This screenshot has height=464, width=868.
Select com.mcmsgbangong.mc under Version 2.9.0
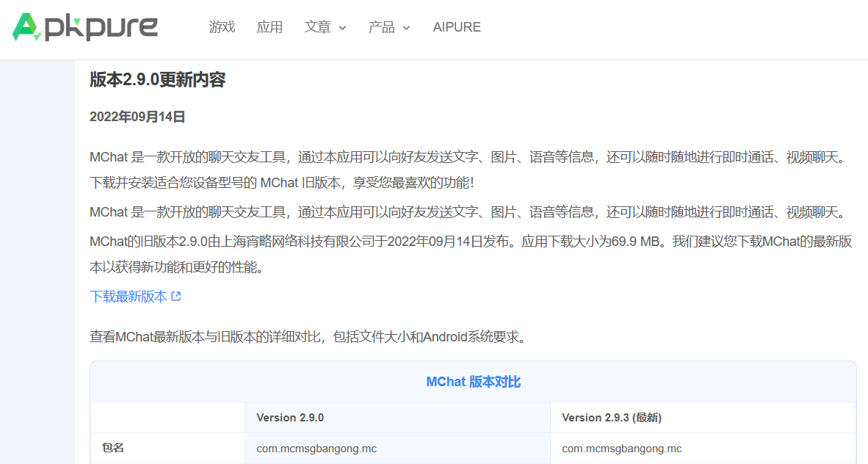click(x=317, y=449)
